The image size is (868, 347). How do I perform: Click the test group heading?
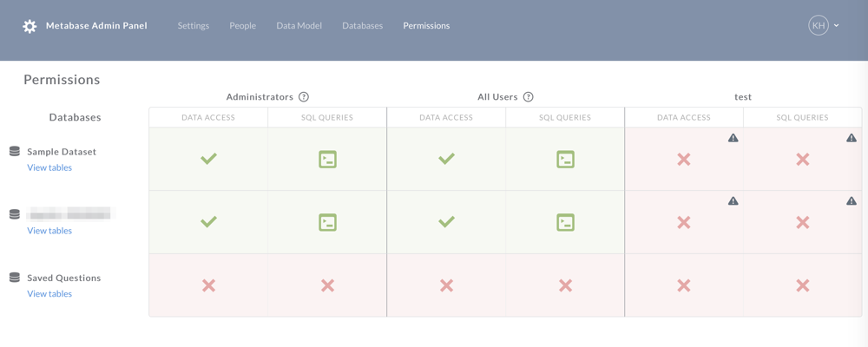[743, 97]
